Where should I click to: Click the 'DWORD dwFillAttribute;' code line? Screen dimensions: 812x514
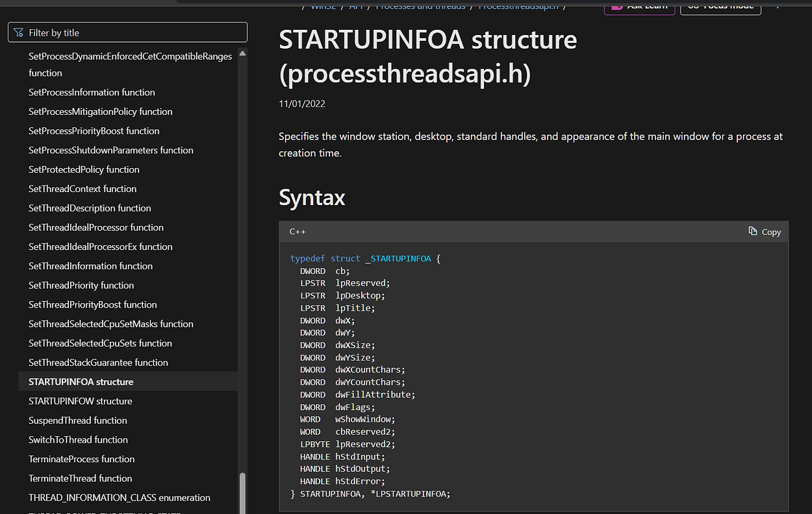(358, 395)
